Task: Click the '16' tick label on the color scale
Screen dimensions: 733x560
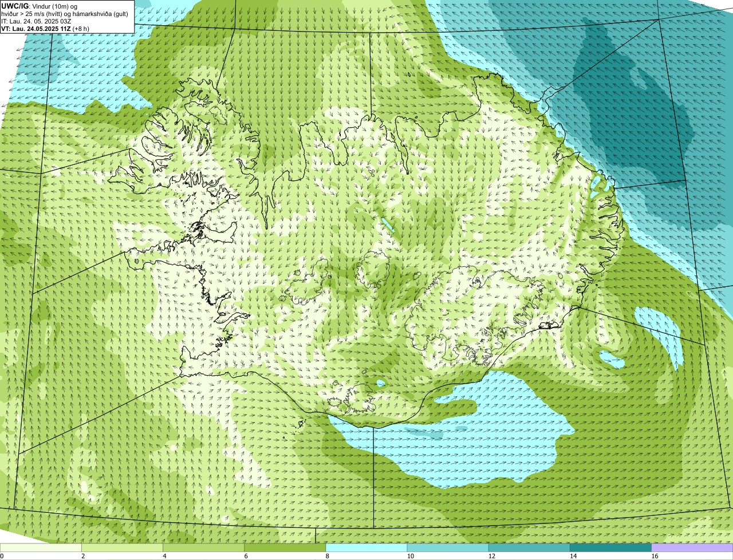Action: pos(654,556)
